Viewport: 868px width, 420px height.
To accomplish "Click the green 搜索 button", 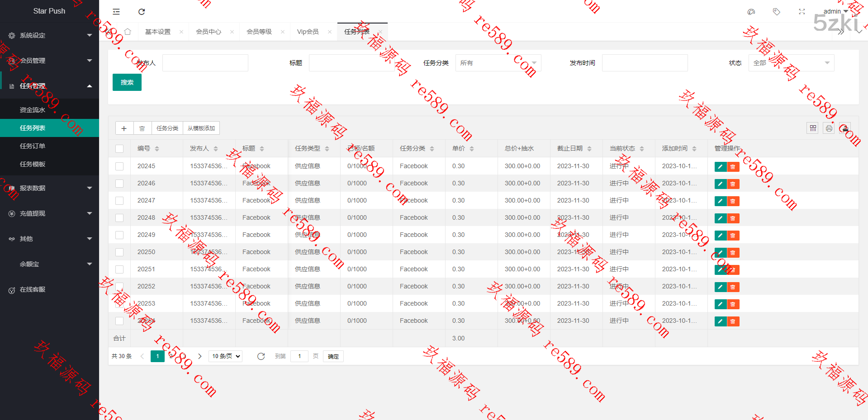I will coord(127,82).
